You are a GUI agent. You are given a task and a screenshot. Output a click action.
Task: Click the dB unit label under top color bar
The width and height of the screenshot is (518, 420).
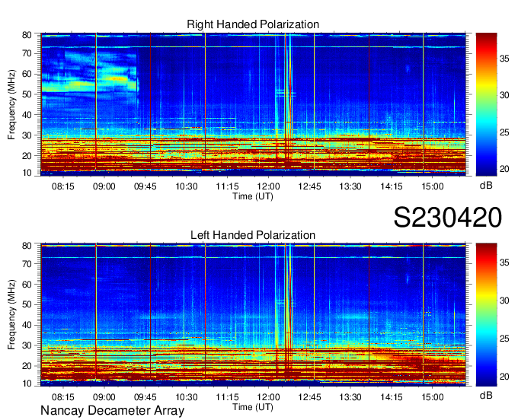[486, 186]
